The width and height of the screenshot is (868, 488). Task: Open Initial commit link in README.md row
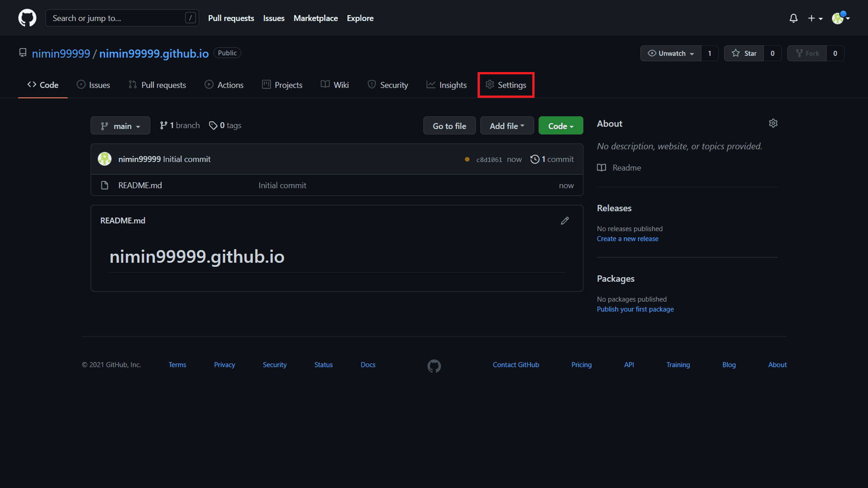(x=283, y=185)
